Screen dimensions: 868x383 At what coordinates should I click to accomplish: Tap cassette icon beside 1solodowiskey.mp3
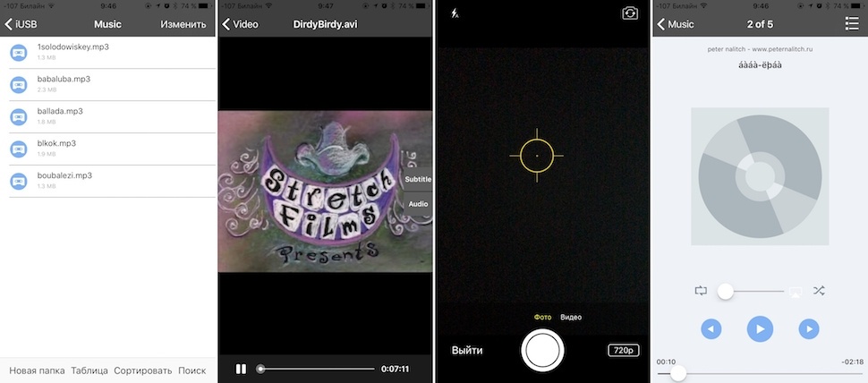(x=19, y=53)
